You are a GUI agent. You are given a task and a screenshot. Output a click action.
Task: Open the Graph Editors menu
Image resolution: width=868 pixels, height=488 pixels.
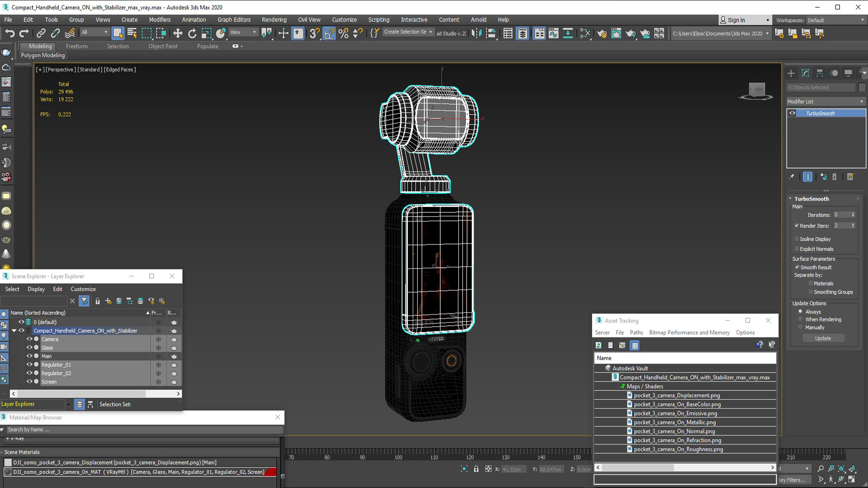tap(234, 19)
